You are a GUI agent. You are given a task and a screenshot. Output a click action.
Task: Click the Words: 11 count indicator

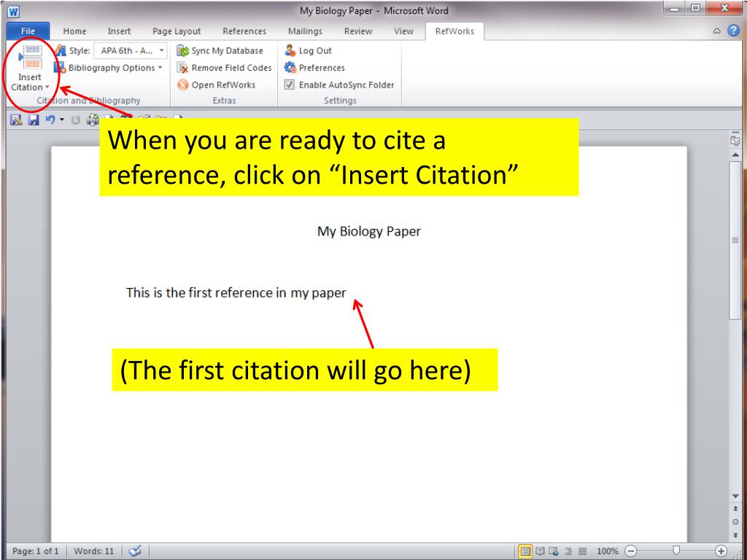(x=94, y=551)
